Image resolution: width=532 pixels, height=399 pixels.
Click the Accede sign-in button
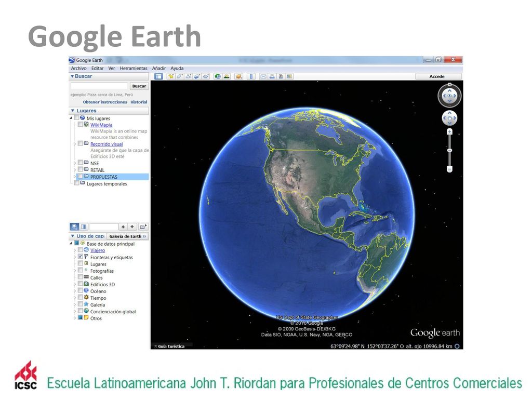click(x=437, y=76)
